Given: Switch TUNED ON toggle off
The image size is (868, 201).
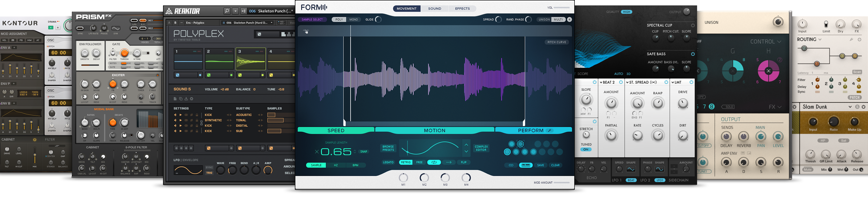Looking at the screenshot, I should [586, 150].
